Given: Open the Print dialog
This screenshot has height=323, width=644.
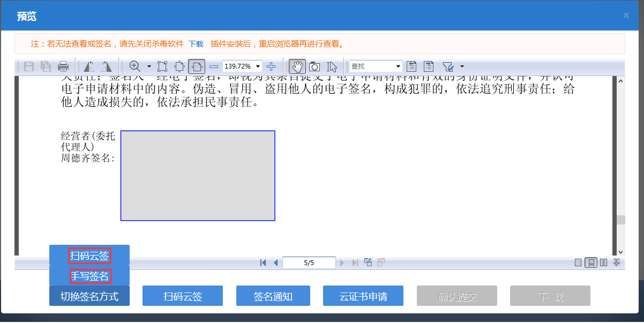Looking at the screenshot, I should [64, 66].
